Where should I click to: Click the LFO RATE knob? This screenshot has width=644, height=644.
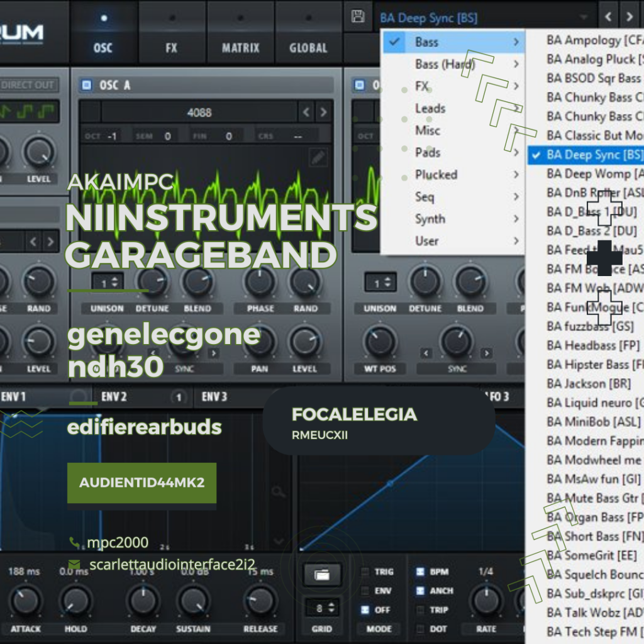[486, 601]
